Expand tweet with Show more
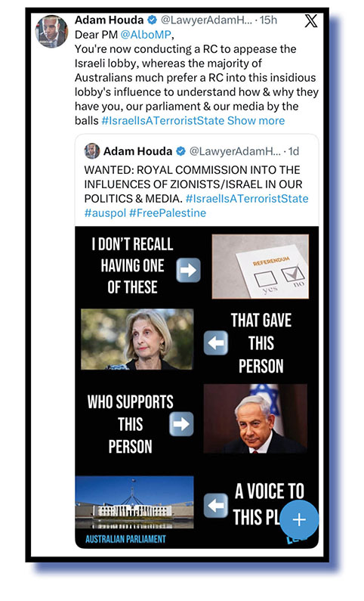This screenshot has width=364, height=601. click(x=256, y=121)
